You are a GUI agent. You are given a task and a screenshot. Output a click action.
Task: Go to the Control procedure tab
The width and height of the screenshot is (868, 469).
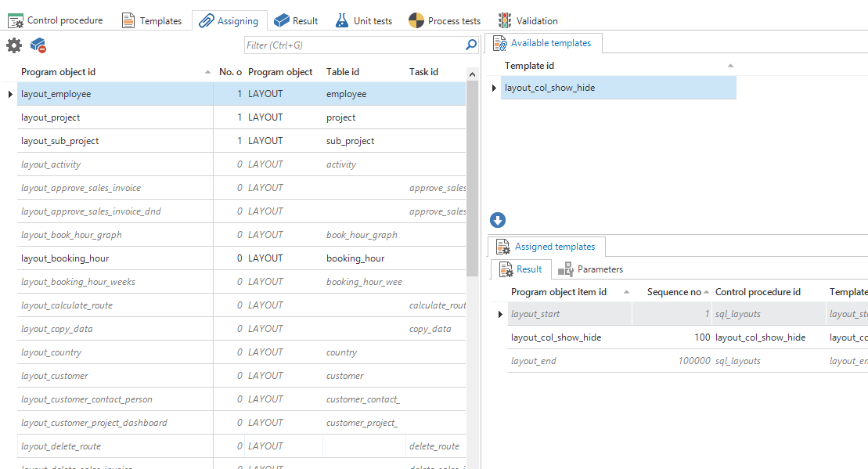pos(56,21)
